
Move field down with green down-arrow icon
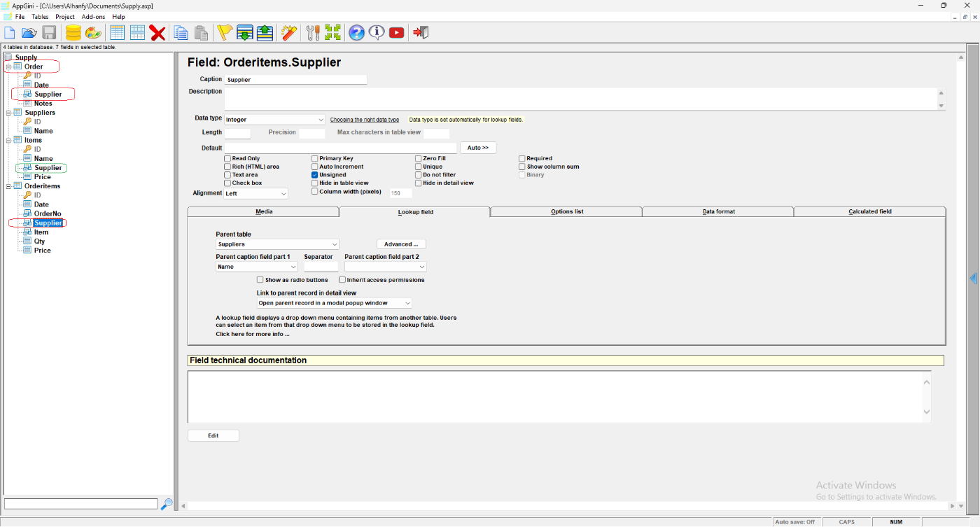[x=244, y=33]
